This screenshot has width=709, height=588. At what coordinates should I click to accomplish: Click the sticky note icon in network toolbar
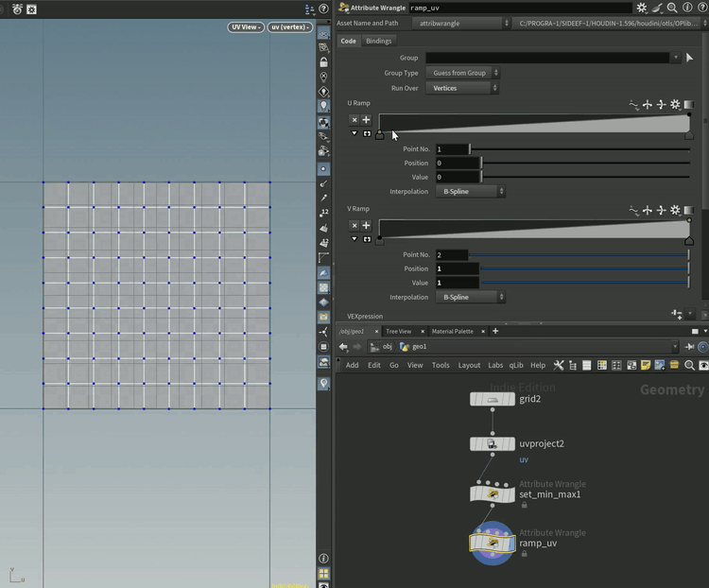646,365
